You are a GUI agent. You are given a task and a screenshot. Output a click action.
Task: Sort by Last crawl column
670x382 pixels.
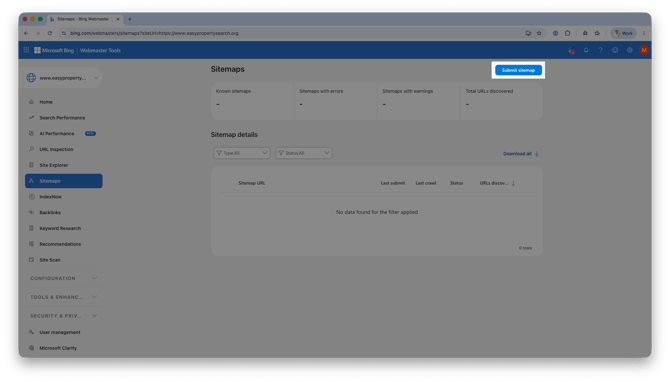(x=426, y=183)
